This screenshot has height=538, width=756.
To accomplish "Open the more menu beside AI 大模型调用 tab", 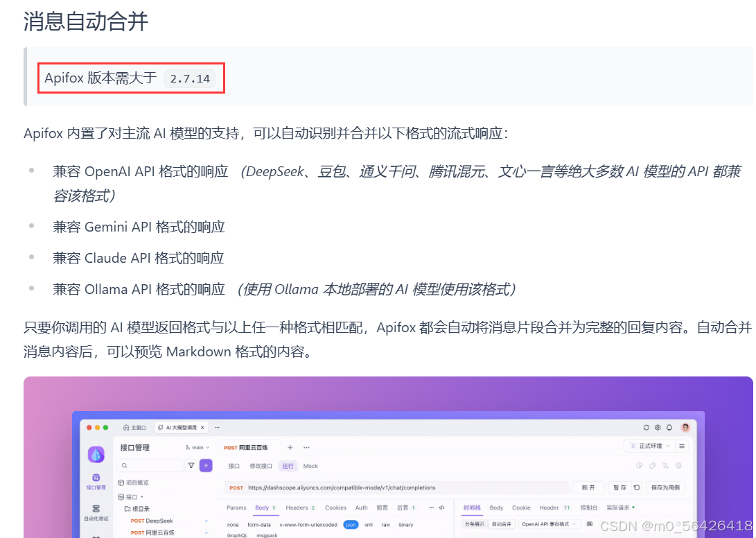I will (217, 428).
